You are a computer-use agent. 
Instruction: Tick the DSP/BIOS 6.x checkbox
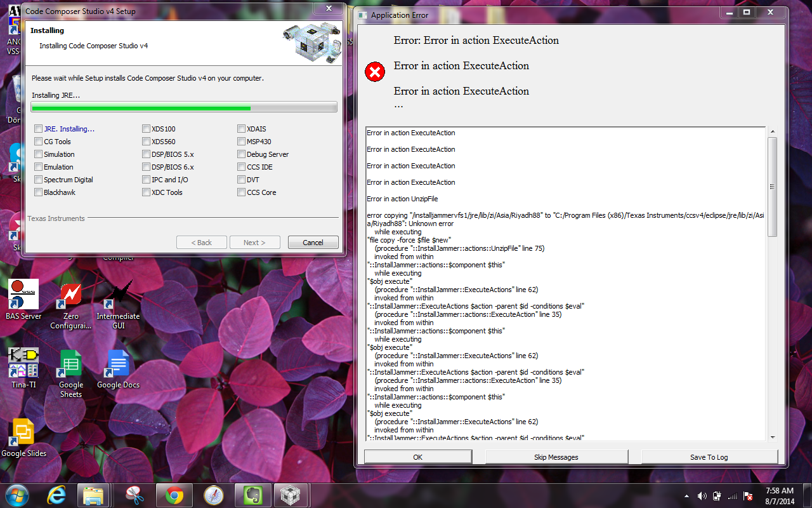coord(147,167)
